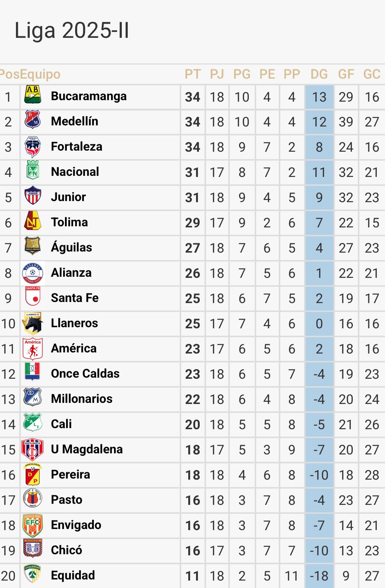Click Bucaramanga's highlighted goal difference cell

(319, 97)
